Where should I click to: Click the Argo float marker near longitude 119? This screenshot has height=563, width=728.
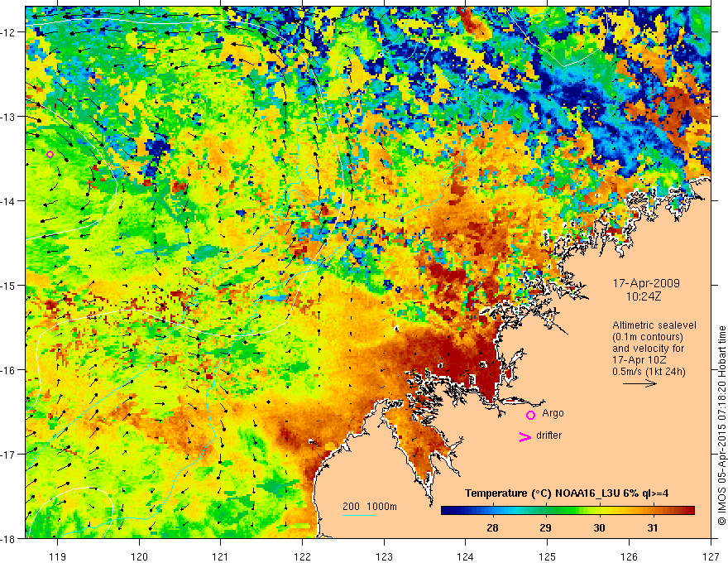pos(50,154)
